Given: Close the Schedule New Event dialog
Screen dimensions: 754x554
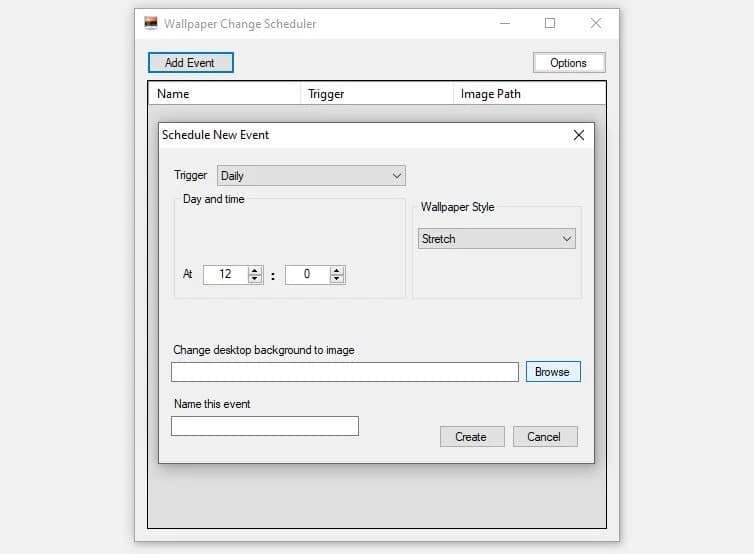Looking at the screenshot, I should click(x=578, y=135).
